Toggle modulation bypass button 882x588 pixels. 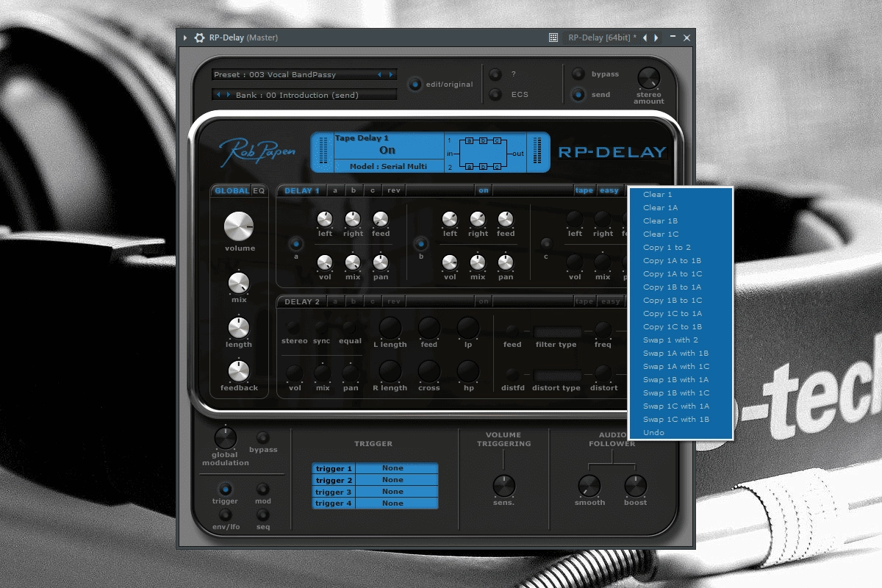[x=263, y=438]
